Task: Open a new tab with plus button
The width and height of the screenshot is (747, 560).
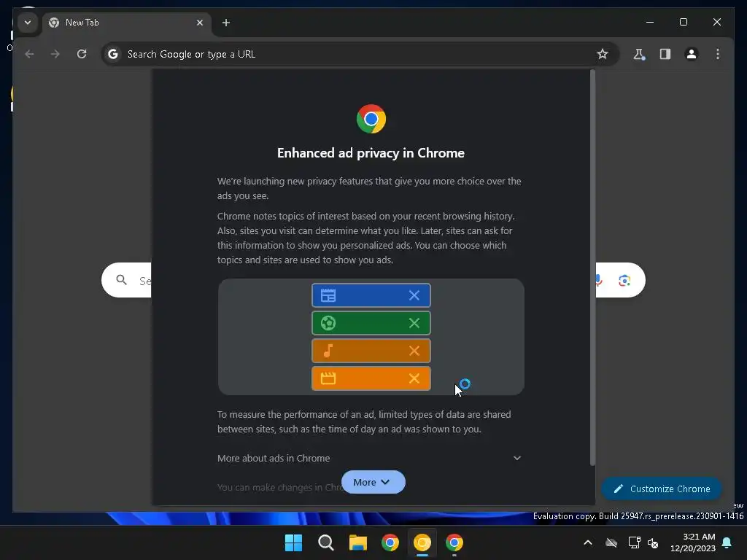Action: click(226, 23)
